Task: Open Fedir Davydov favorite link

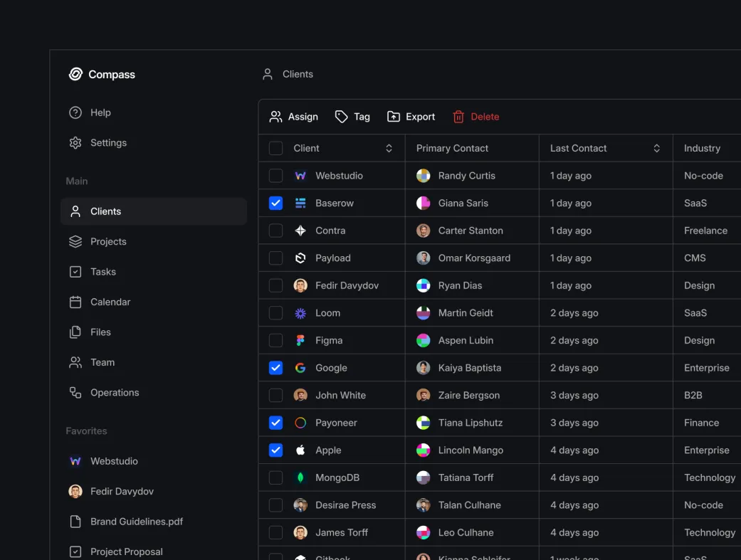Action: click(x=122, y=492)
